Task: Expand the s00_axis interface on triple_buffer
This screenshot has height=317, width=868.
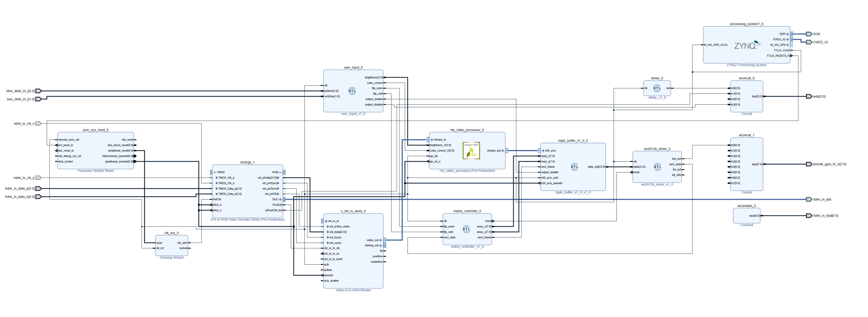Action: 543,151
